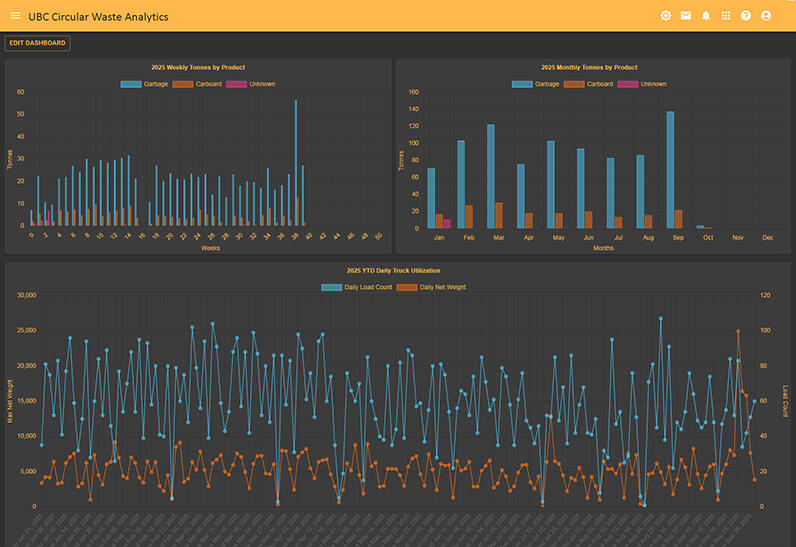Image resolution: width=796 pixels, height=547 pixels.
Task: Click the tallest Garbage bar in weekly chart
Action: [296, 162]
